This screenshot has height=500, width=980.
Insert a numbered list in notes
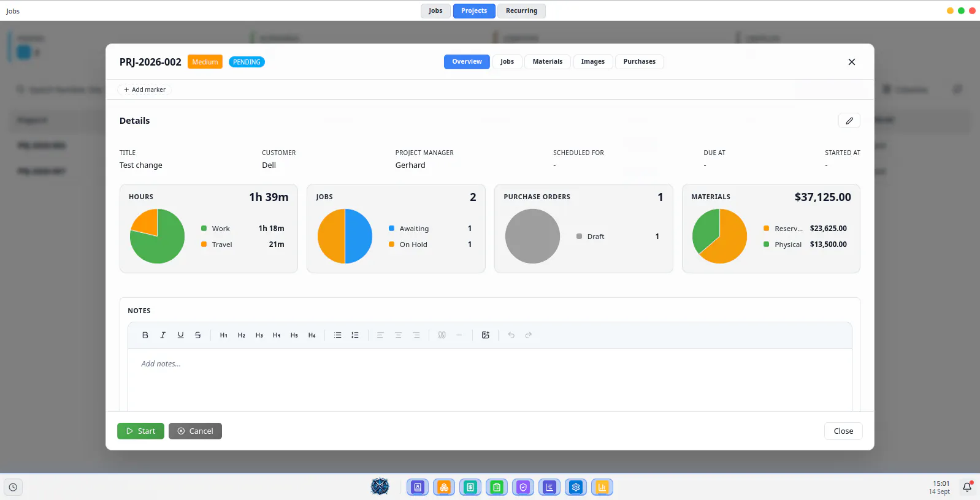[355, 335]
